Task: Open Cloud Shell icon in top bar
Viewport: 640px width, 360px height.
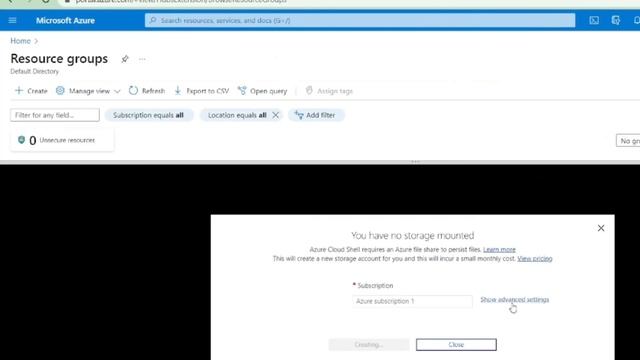Action: [594, 20]
